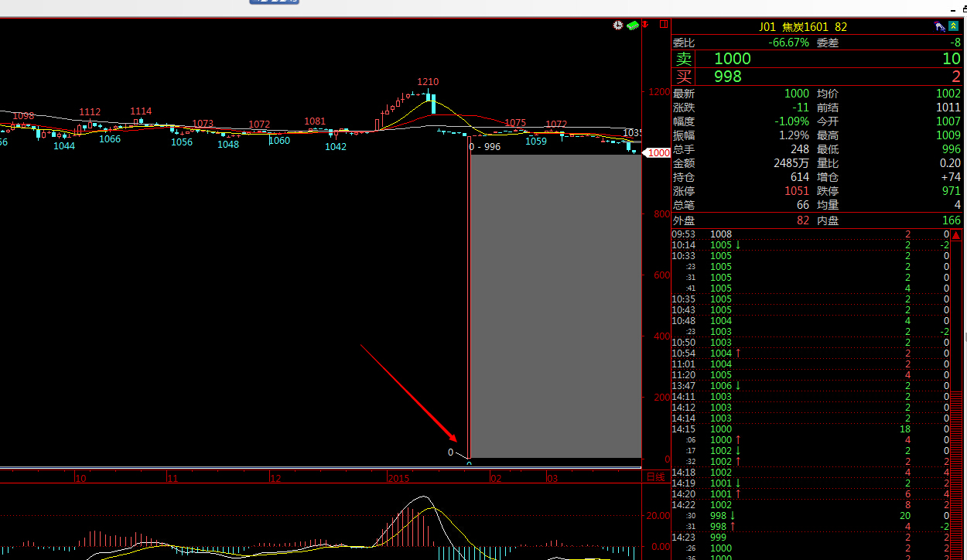Click the clock icon above the chart

pos(617,26)
